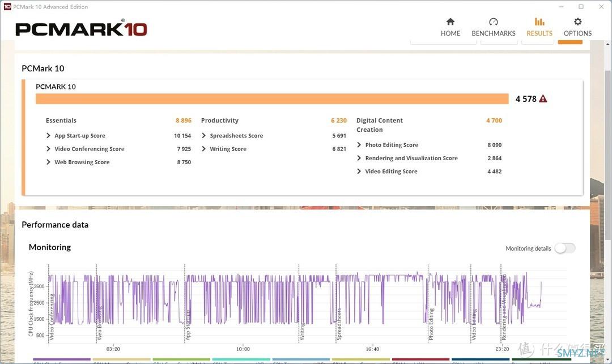612x364 pixels.
Task: Click the Essentials group heading
Action: pos(61,121)
